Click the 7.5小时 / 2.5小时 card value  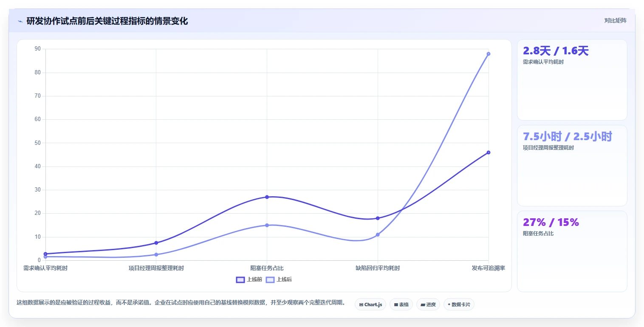[x=568, y=137]
